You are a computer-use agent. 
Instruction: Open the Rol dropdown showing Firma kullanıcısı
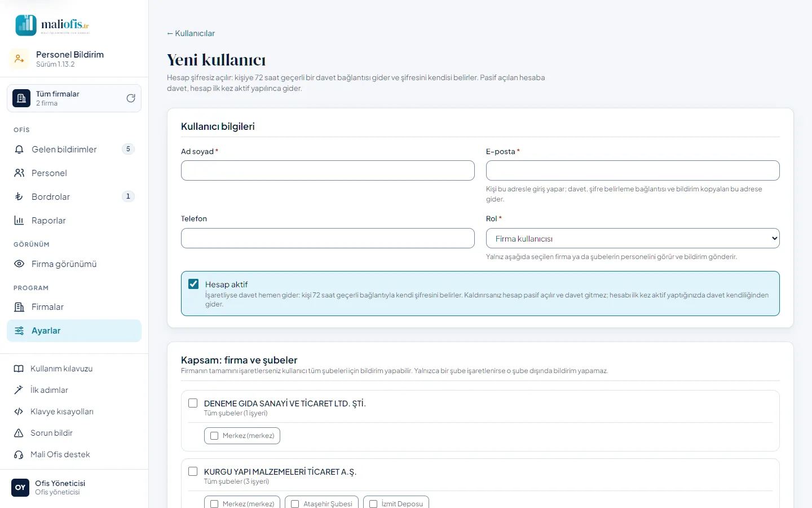[633, 238]
